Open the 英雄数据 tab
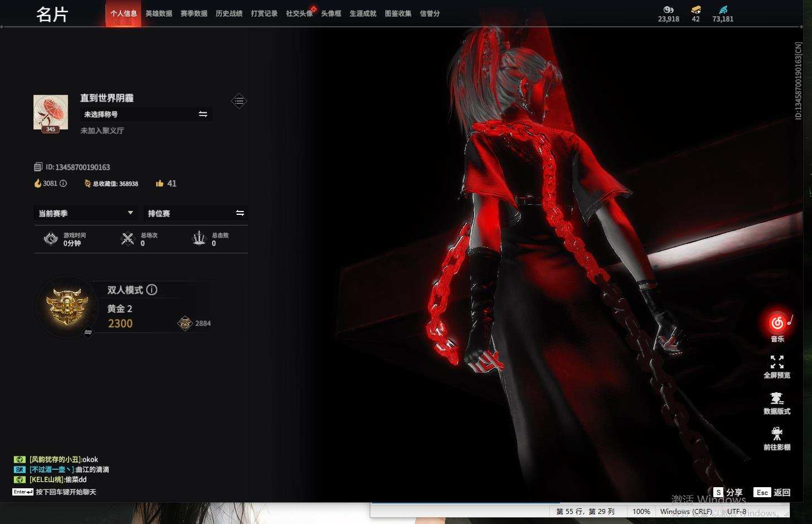 click(x=159, y=13)
